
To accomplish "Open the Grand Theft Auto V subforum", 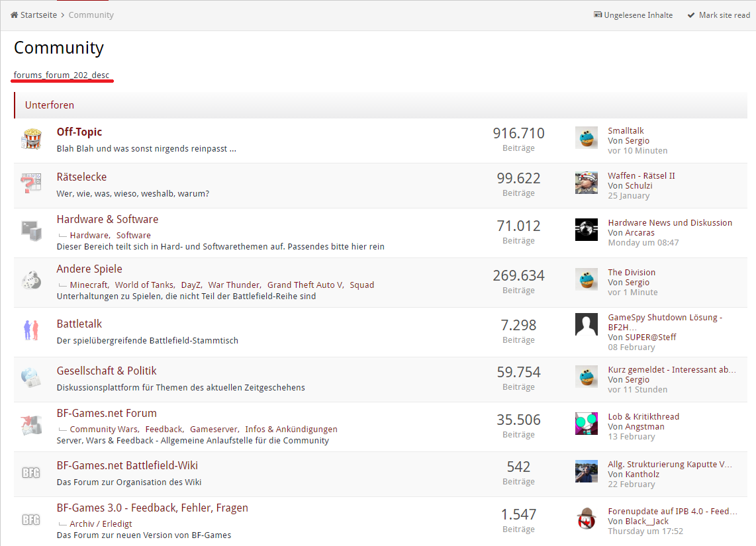I will click(305, 285).
